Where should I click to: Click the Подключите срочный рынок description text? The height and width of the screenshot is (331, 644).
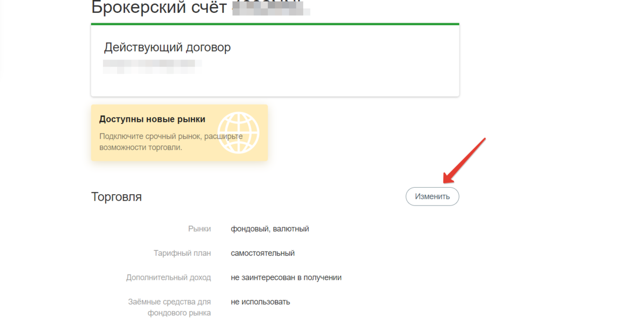point(171,142)
